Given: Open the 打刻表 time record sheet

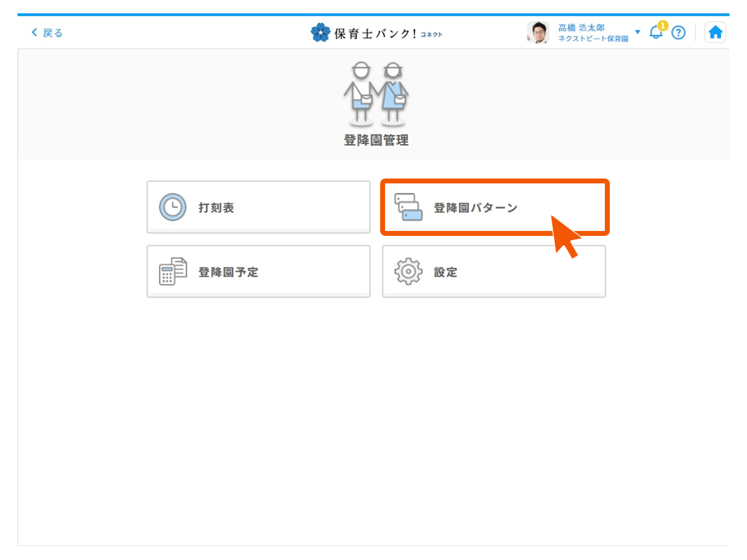Looking at the screenshot, I should coord(258,206).
